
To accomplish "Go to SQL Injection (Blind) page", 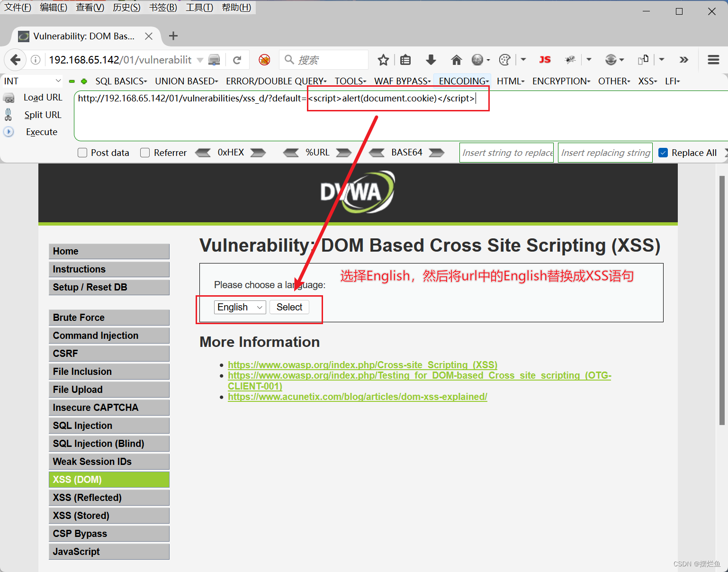I will coord(109,444).
